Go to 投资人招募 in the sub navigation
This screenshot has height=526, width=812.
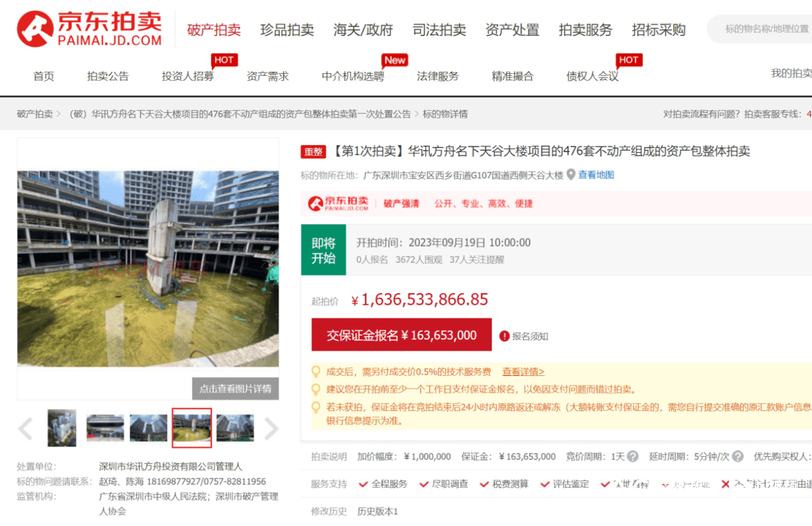(188, 76)
